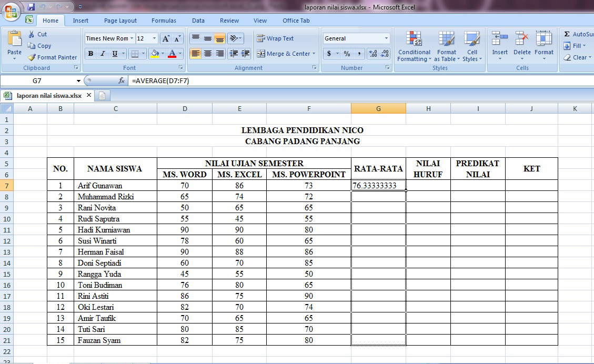Center text horizontally

(x=208, y=54)
